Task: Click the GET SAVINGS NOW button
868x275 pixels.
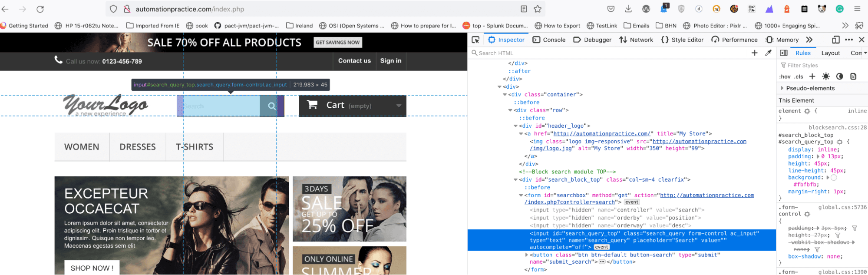Action: (337, 43)
